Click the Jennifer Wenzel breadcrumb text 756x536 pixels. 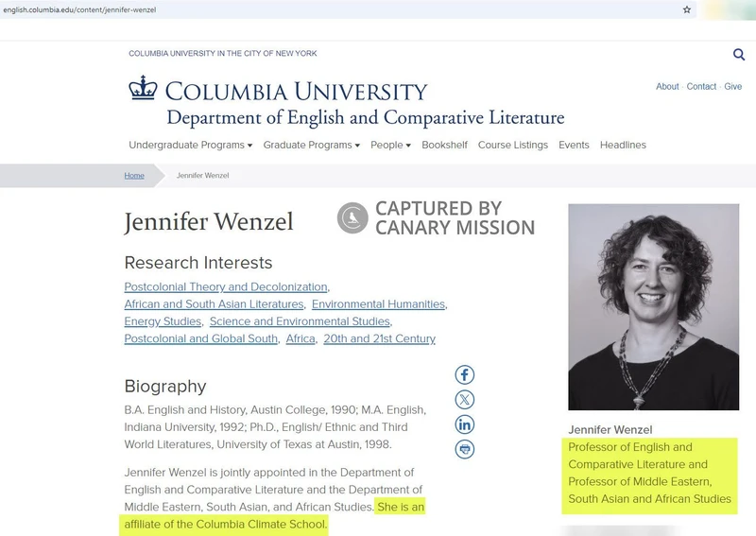tap(202, 175)
